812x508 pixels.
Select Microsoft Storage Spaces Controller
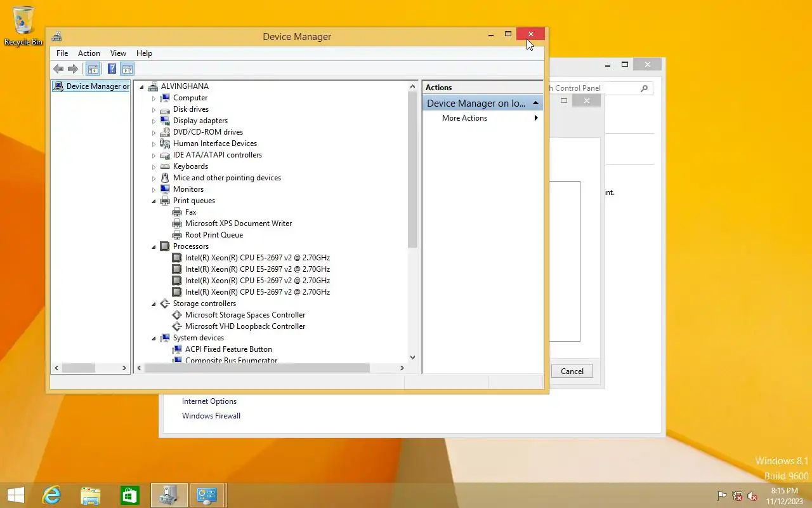pyautogui.click(x=245, y=315)
